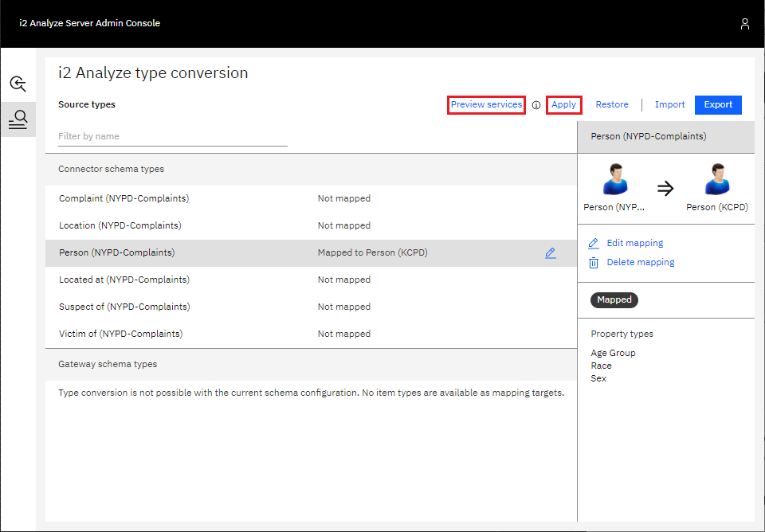Click the Import link

[x=669, y=104]
